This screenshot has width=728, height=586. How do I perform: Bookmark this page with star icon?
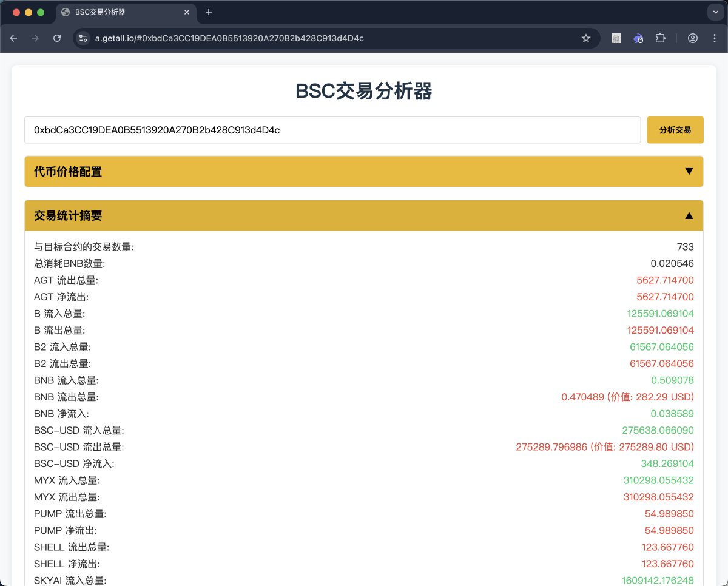(x=586, y=38)
